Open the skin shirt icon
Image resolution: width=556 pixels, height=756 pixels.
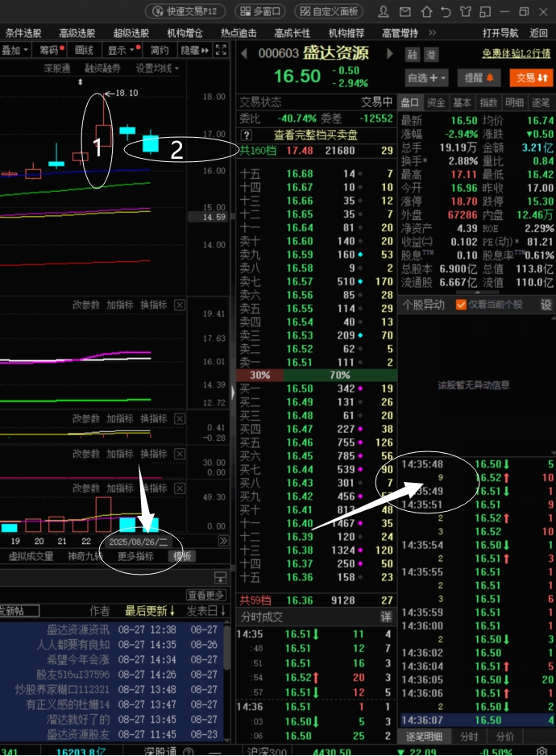coord(465,11)
